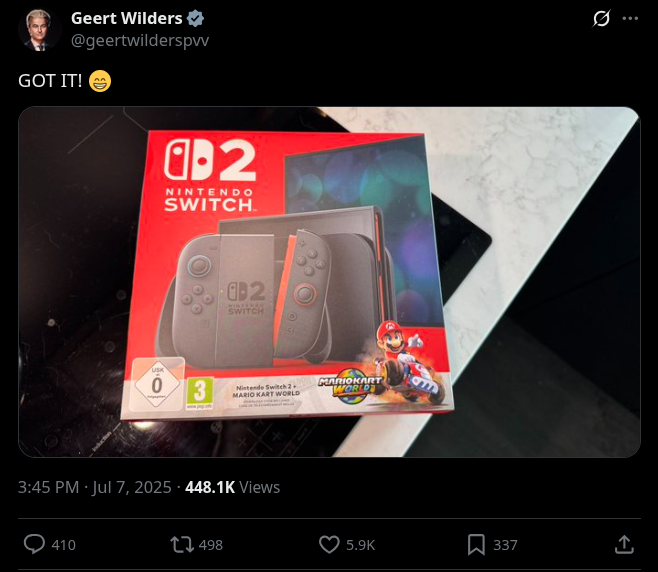Image resolution: width=658 pixels, height=572 pixels.
Task: Bookmark the tweet with the bookmark icon
Action: (476, 545)
